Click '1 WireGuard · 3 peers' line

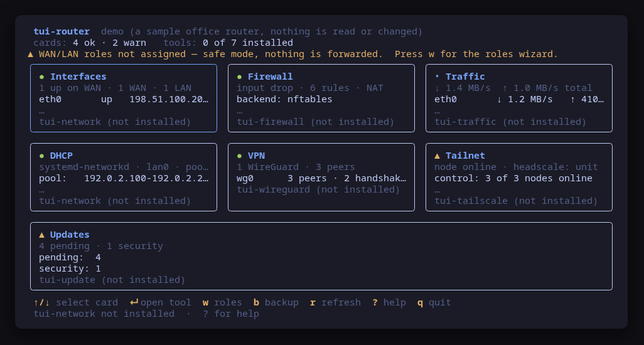[x=296, y=167]
